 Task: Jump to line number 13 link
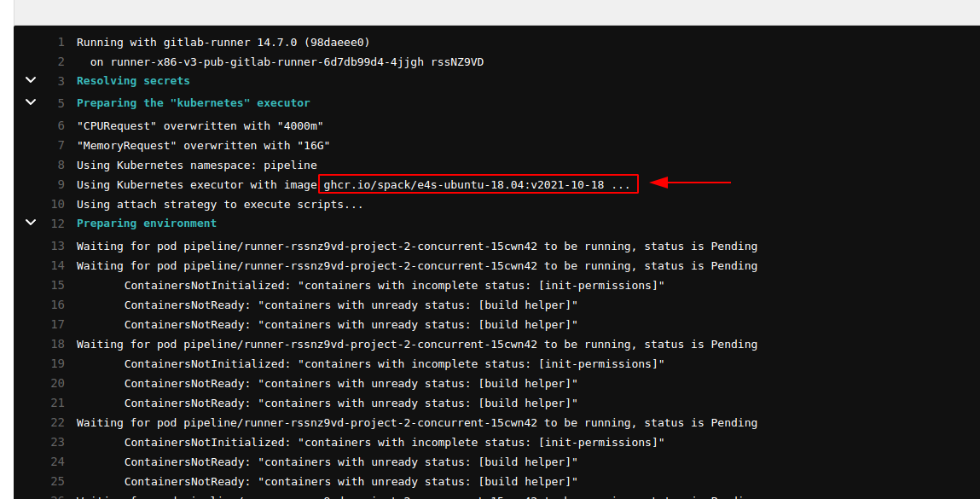click(x=58, y=247)
